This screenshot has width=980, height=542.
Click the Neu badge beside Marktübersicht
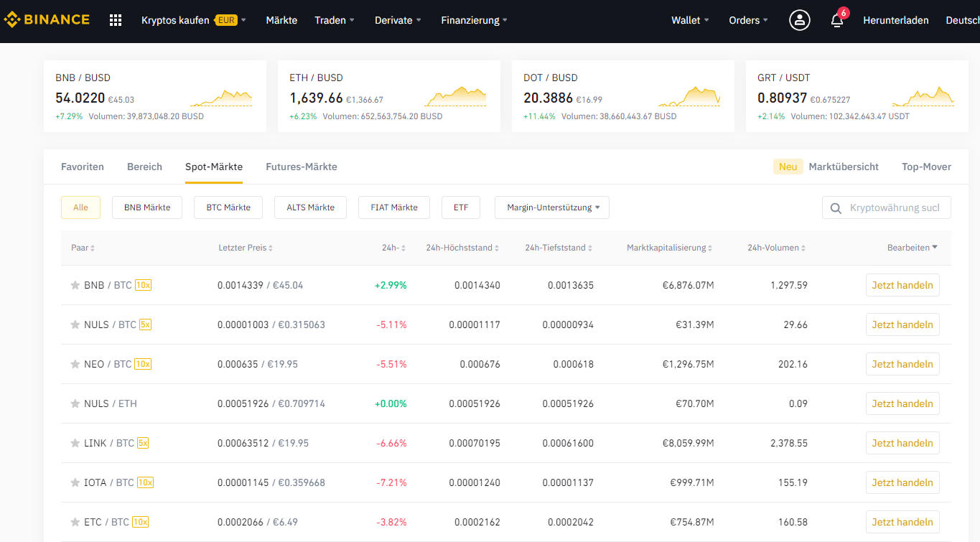click(x=788, y=167)
